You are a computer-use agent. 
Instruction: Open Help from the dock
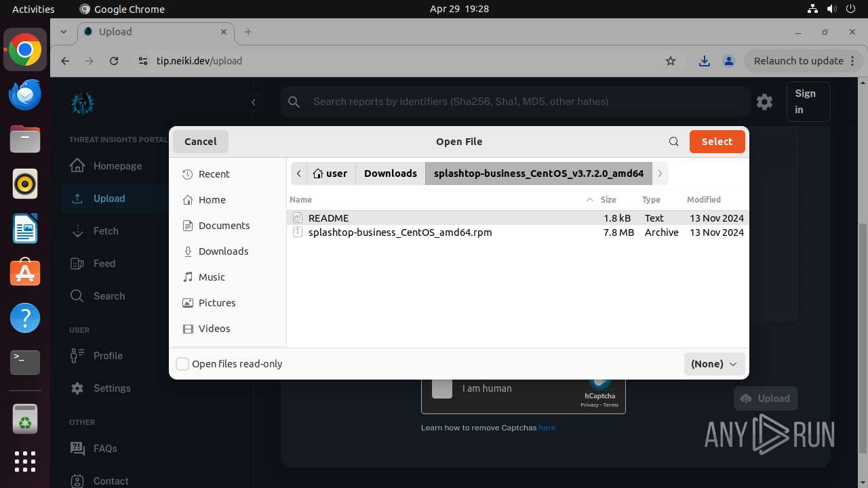point(25,318)
